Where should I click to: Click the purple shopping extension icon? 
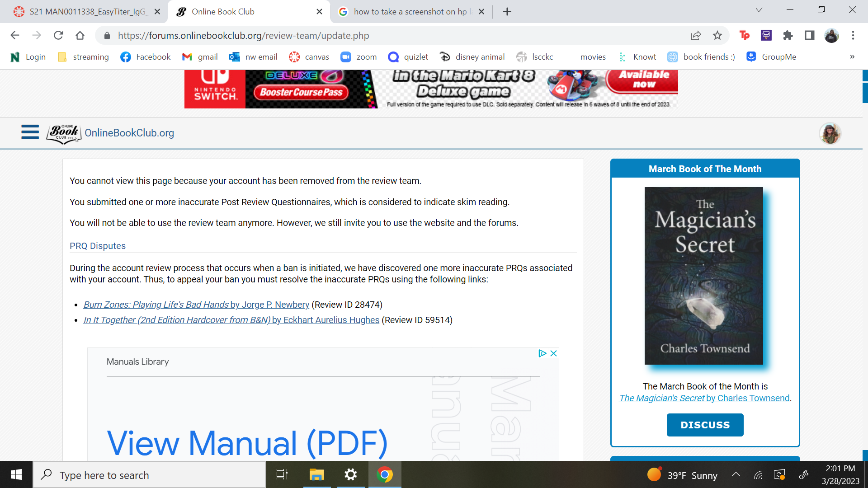click(x=766, y=35)
